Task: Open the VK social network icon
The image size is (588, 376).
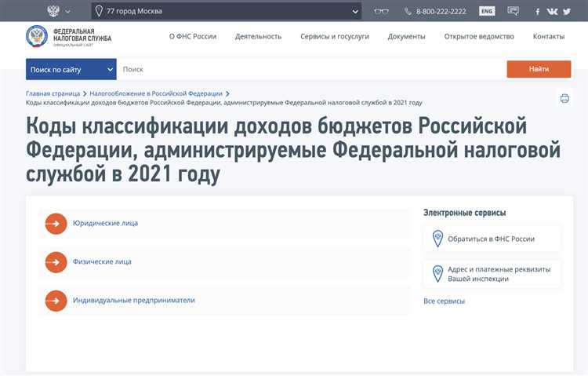Action: tap(552, 11)
